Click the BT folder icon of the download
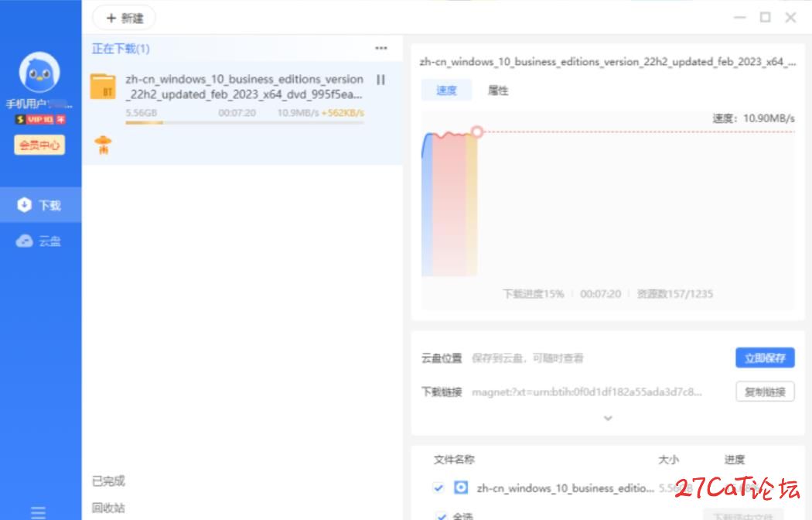812x520 pixels. pyautogui.click(x=103, y=87)
